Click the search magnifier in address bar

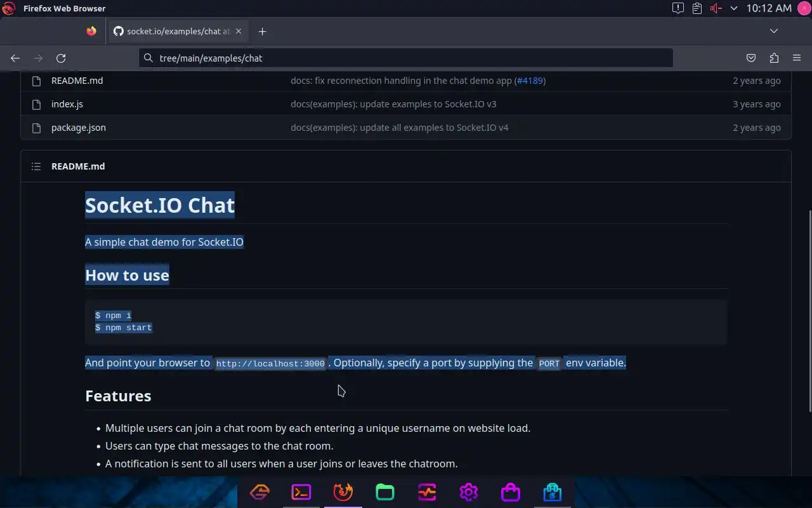click(148, 58)
